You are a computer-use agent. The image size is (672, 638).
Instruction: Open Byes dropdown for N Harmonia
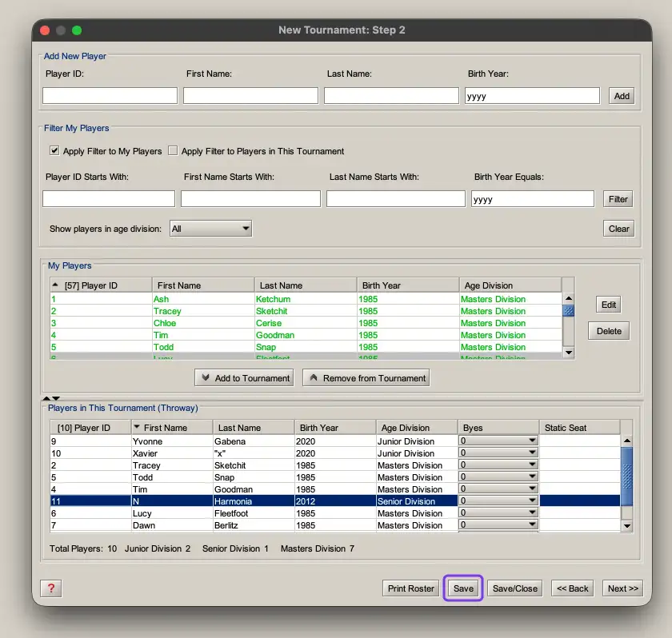[498, 500]
